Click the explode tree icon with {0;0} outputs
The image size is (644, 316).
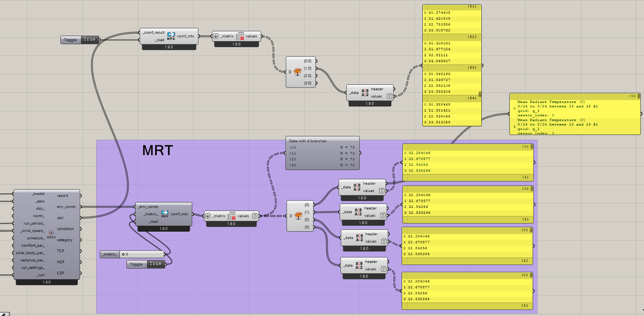[297, 72]
